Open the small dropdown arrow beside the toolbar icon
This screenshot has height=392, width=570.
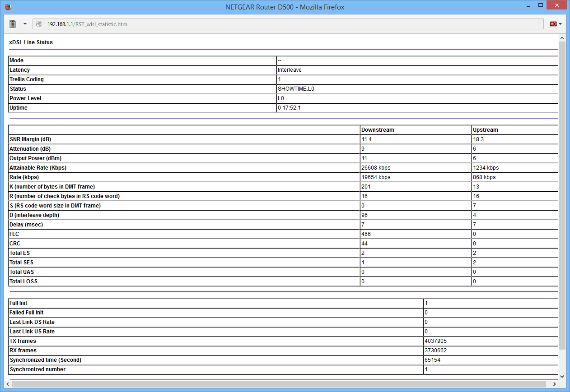pyautogui.click(x=25, y=24)
